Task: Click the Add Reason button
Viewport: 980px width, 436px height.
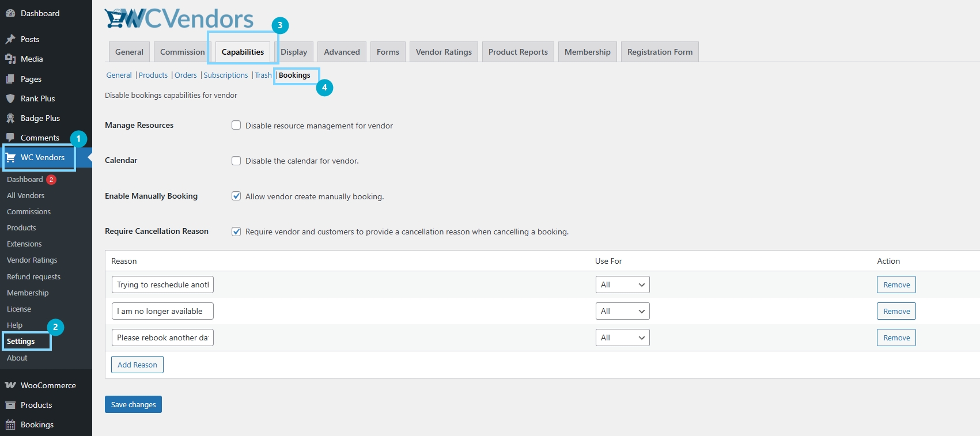Action: point(137,365)
